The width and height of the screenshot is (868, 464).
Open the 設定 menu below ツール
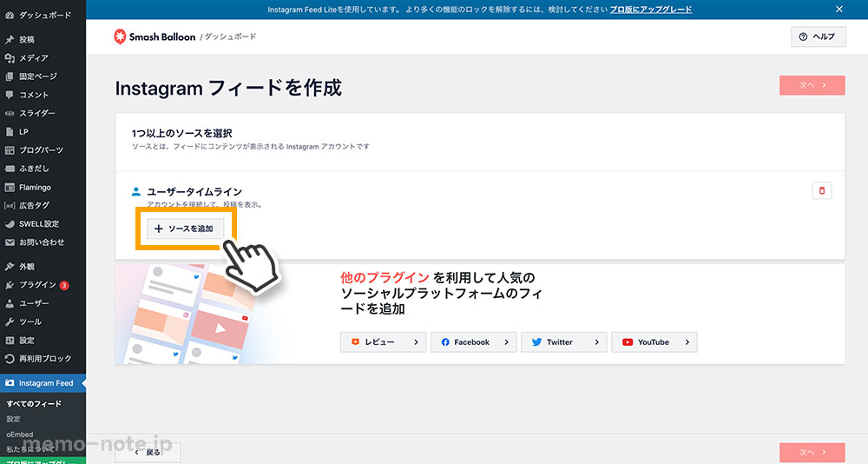click(43, 341)
